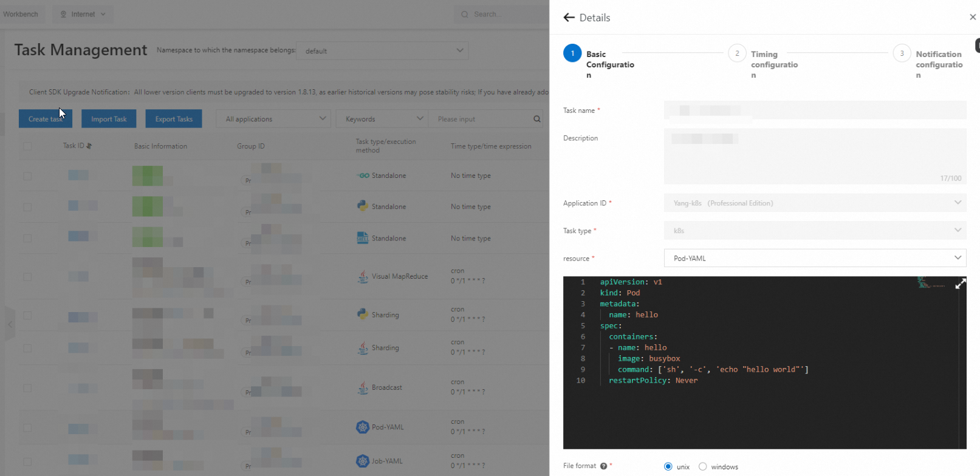
Task: Check the Pod-YAML task row
Action: [27, 427]
